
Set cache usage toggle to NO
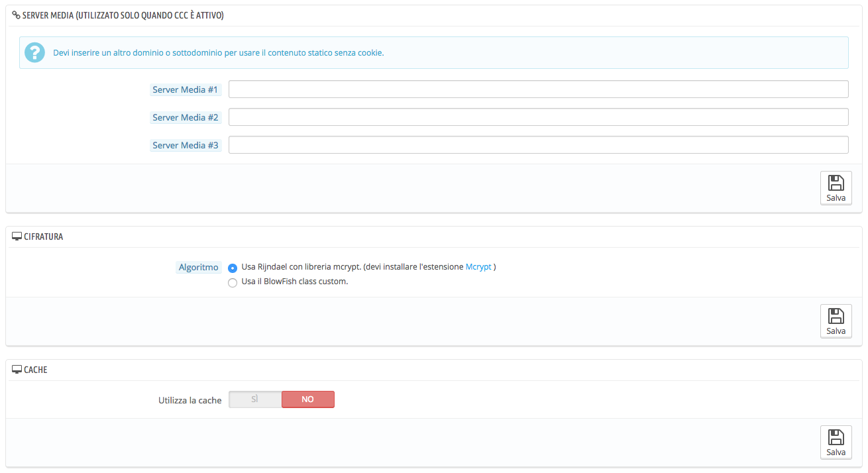click(307, 399)
